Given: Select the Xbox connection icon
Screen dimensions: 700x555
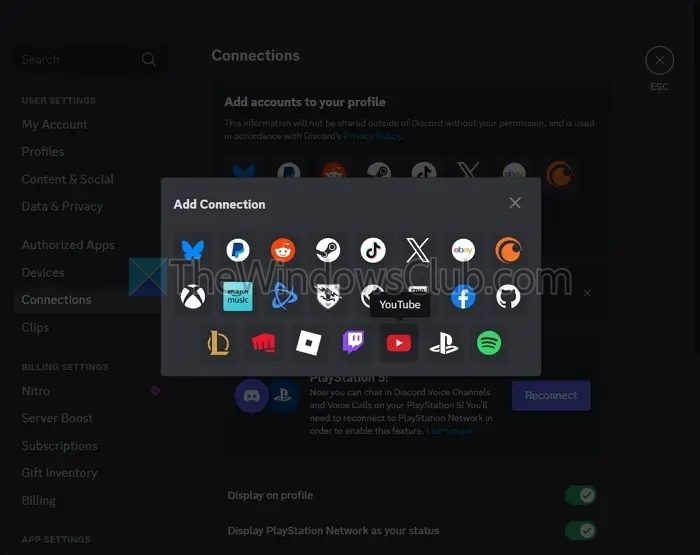Looking at the screenshot, I should pos(193,296).
